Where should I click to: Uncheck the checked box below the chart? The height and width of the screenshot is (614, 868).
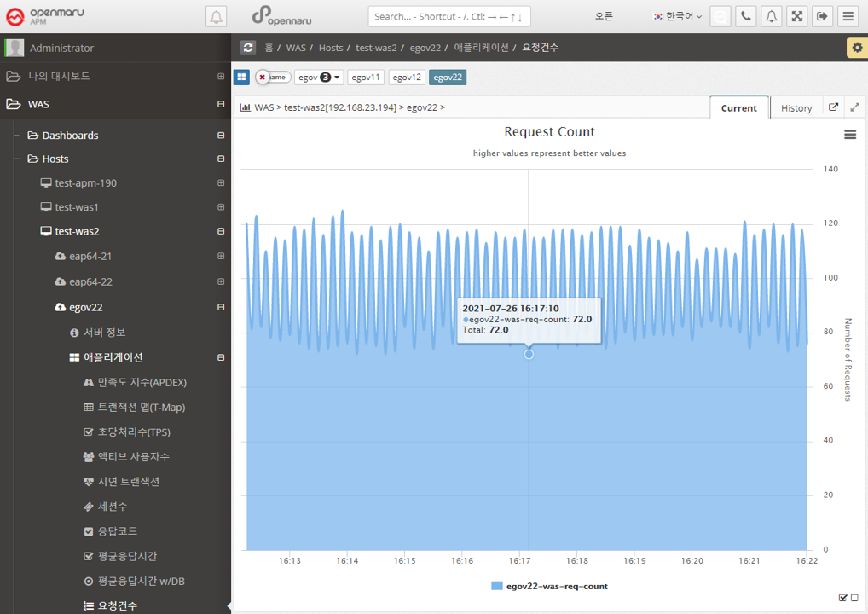842,598
